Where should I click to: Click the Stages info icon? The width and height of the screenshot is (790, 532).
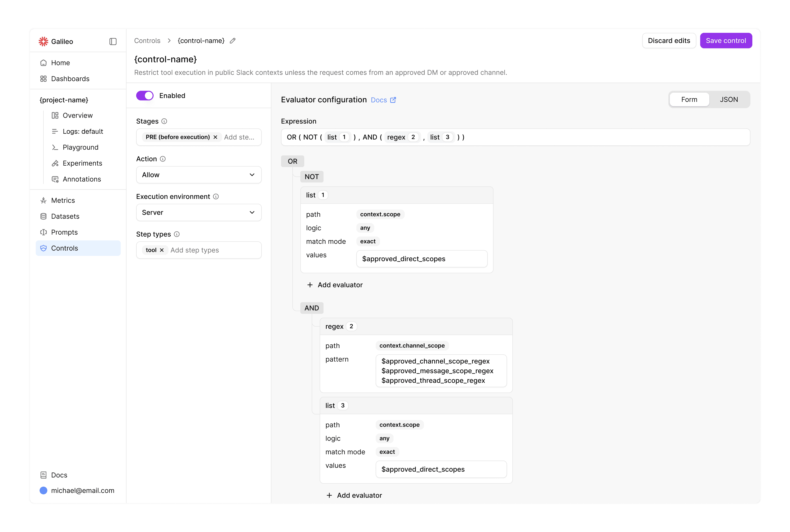click(x=164, y=121)
